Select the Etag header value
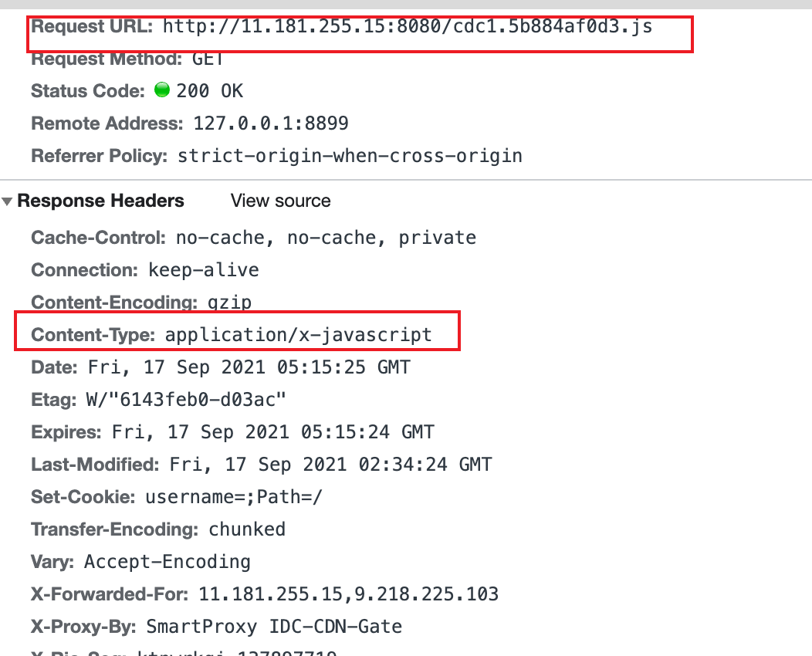This screenshot has width=812, height=656. pos(186,400)
